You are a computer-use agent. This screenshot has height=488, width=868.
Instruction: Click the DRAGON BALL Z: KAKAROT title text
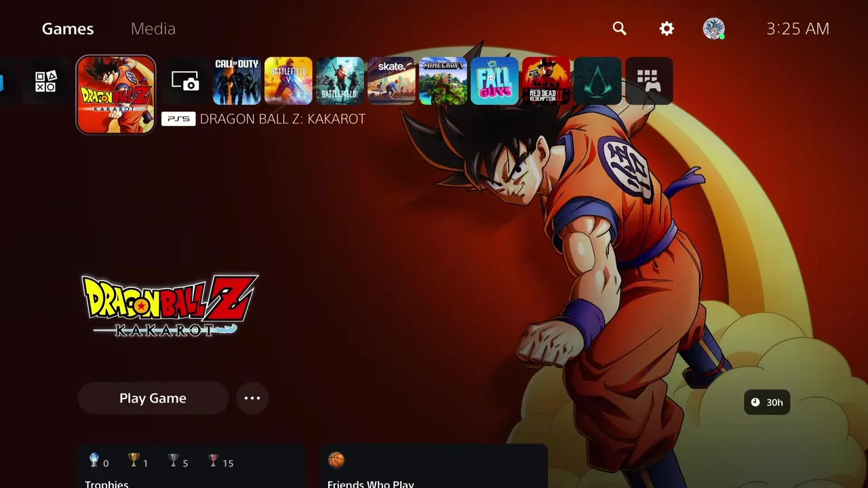(x=283, y=119)
